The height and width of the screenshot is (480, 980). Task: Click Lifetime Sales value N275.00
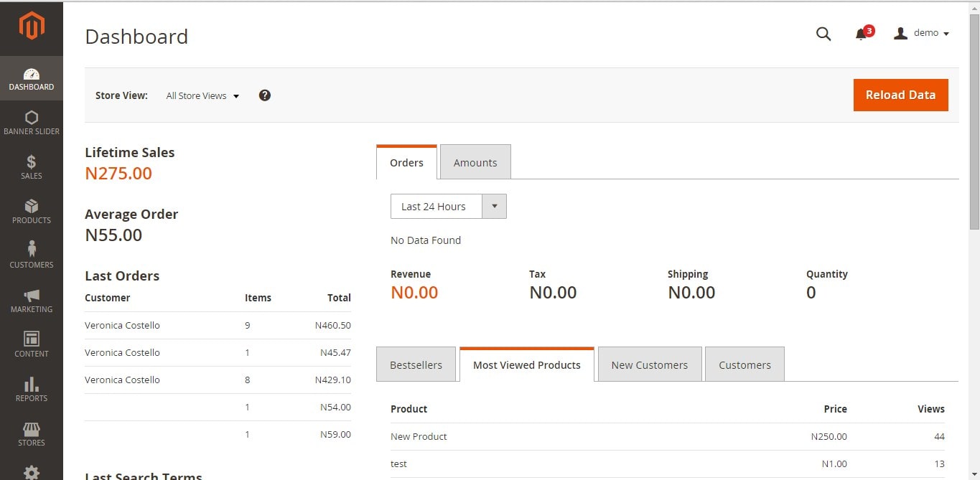pyautogui.click(x=118, y=173)
